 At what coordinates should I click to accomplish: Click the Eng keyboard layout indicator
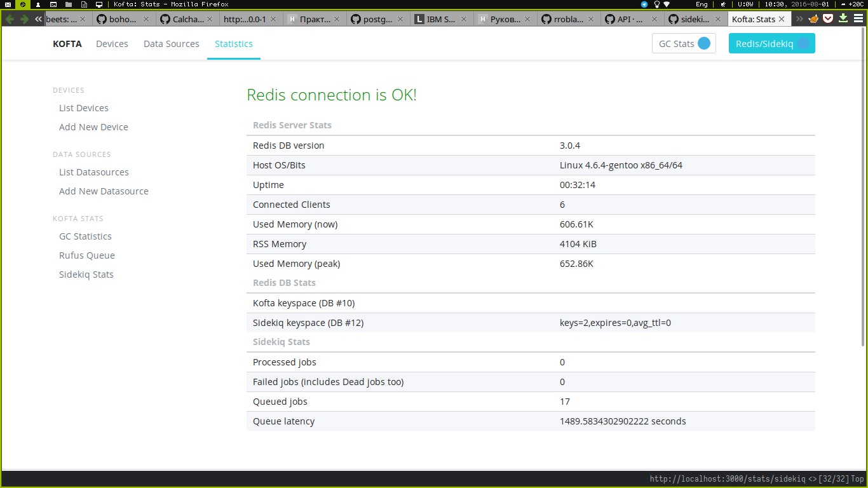702,4
